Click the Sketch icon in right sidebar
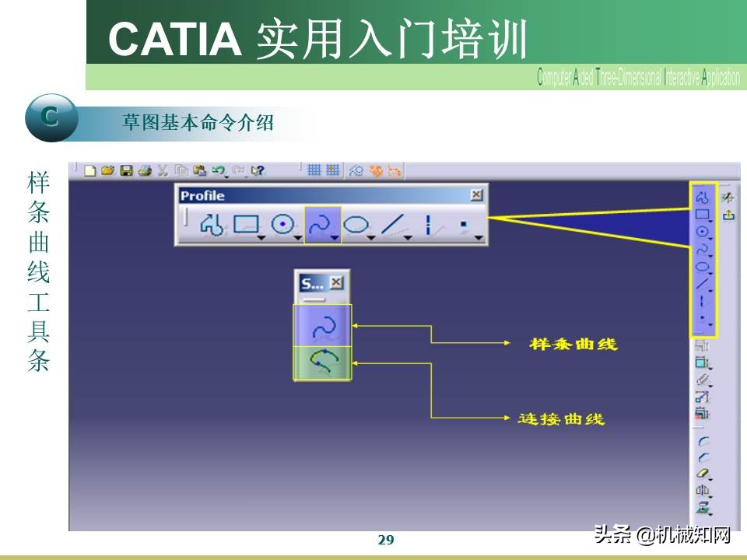The image size is (747, 560). (x=728, y=197)
